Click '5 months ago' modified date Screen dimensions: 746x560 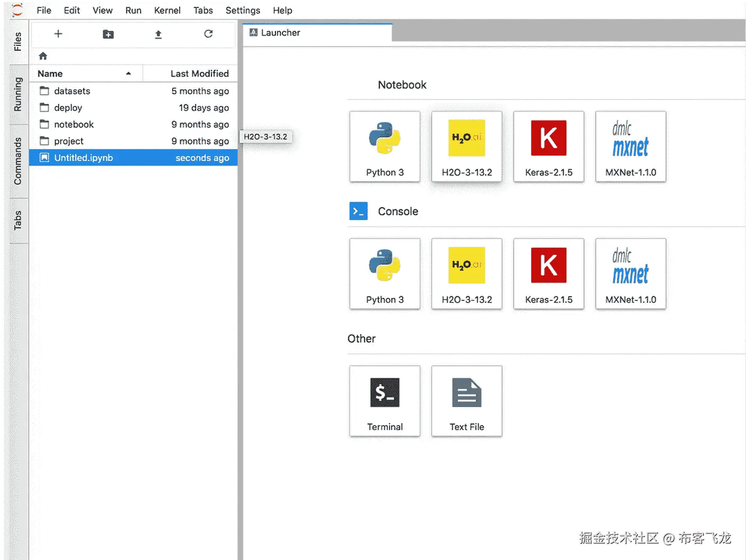pos(200,91)
